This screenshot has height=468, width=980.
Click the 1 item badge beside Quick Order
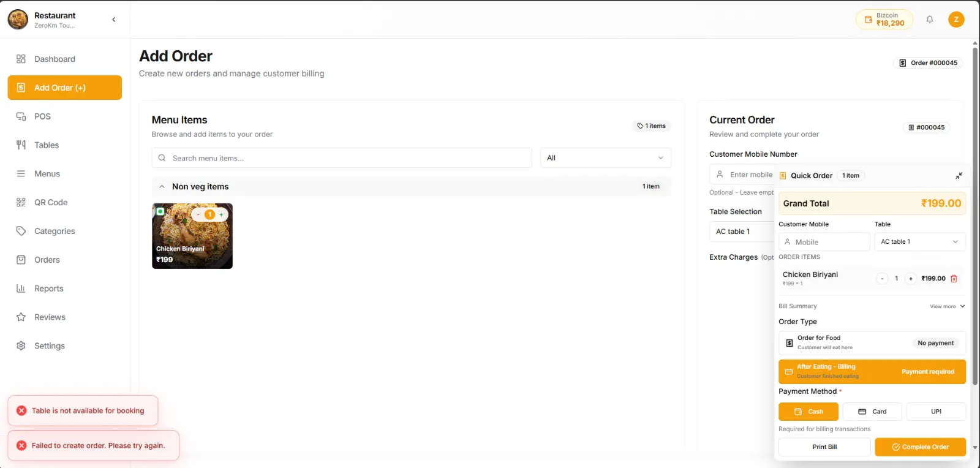click(851, 176)
